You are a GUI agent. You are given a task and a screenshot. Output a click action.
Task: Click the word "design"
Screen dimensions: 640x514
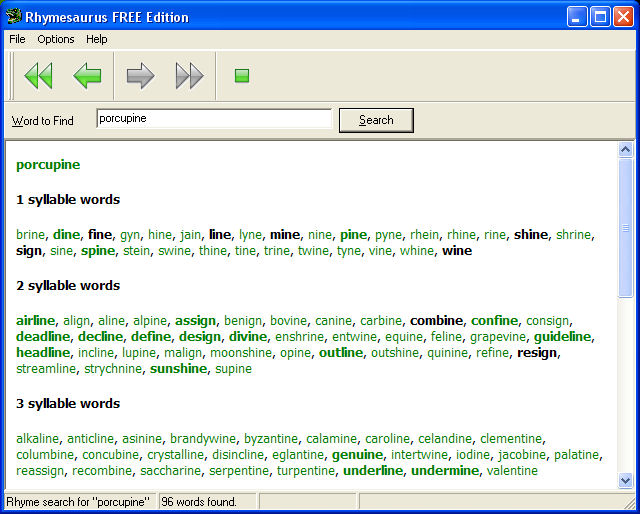(200, 337)
